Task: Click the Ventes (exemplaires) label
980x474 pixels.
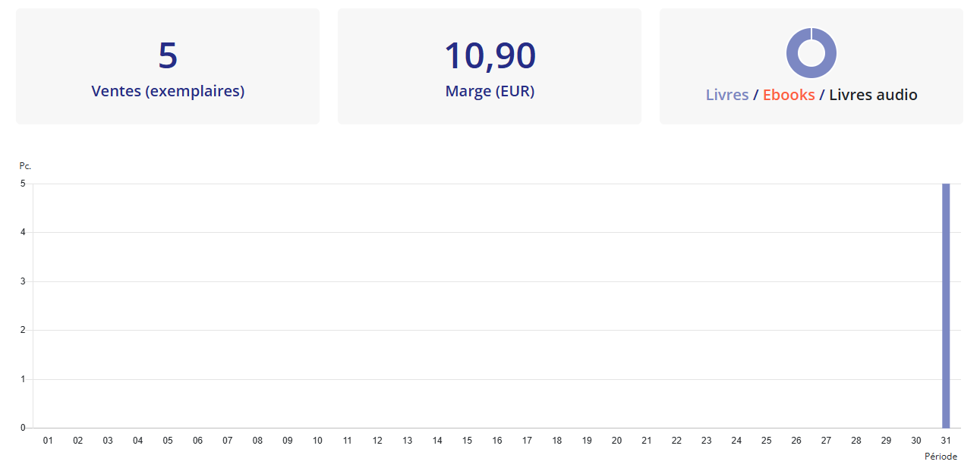Action: [168, 91]
